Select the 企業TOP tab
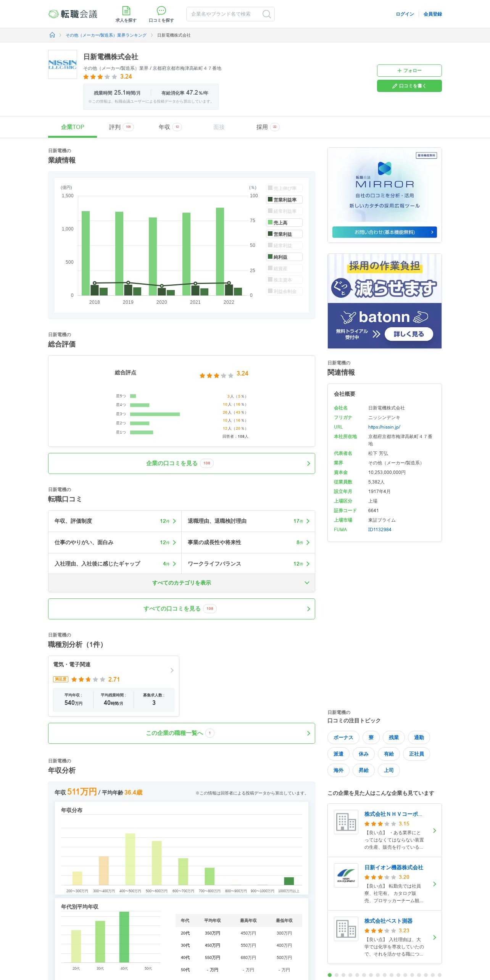The height and width of the screenshot is (980, 490). [x=73, y=127]
